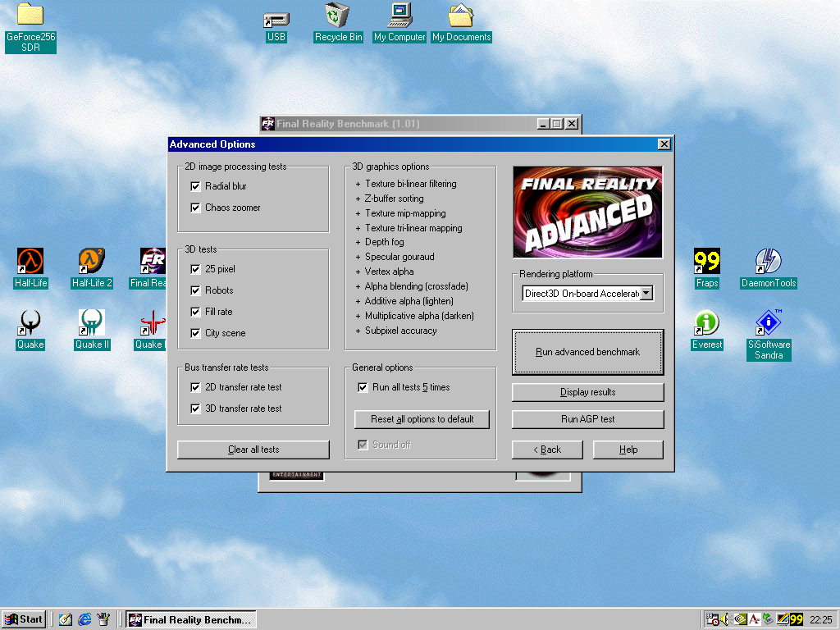Launch the Fraps desktop shortcut
The height and width of the screenshot is (630, 840).
[x=706, y=262]
